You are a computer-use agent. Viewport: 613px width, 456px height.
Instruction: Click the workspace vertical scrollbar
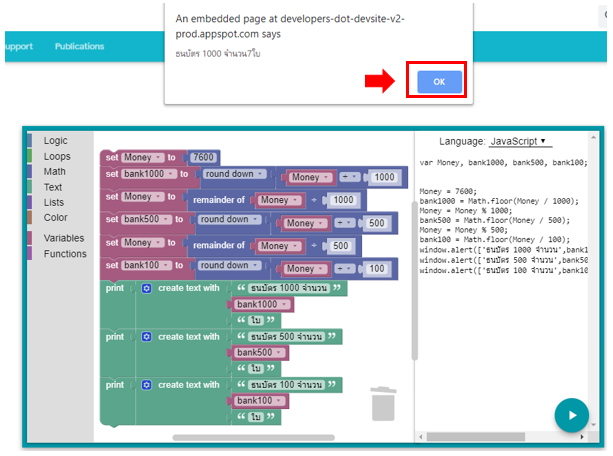(414, 280)
